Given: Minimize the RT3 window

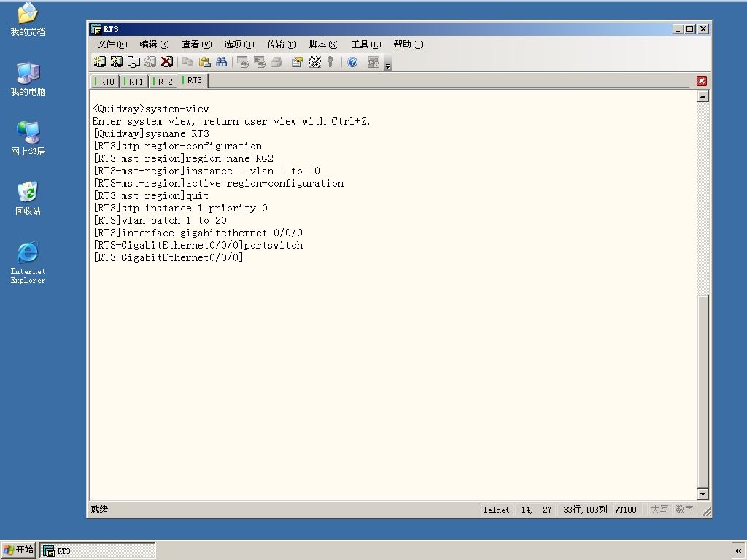Looking at the screenshot, I should [x=678, y=29].
